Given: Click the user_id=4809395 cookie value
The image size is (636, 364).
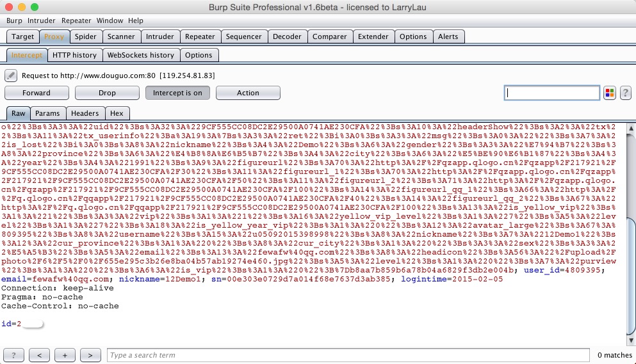Looking at the screenshot, I should click(x=562, y=271).
